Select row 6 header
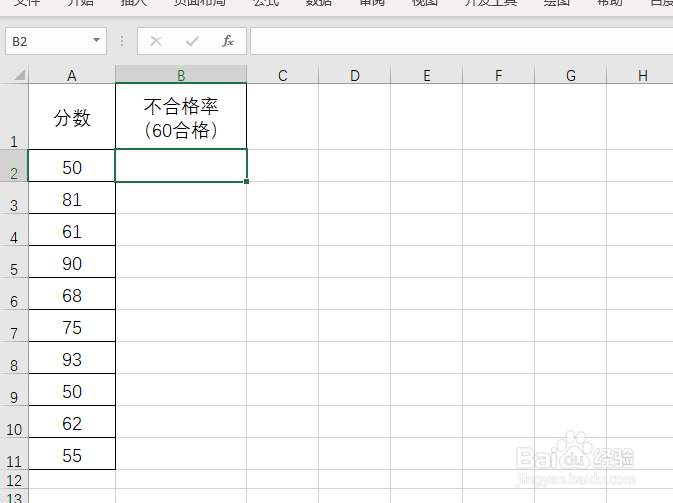Screen dimensions: 673x503 click(x=14, y=294)
